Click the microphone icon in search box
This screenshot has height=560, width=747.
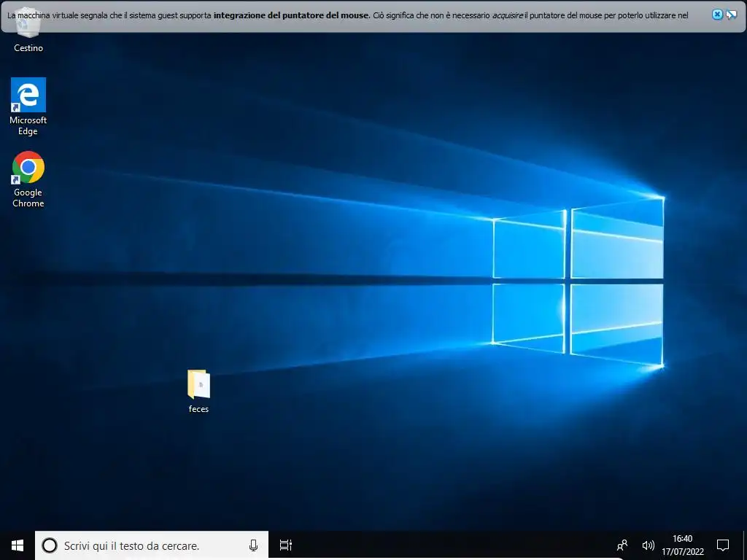tap(253, 545)
